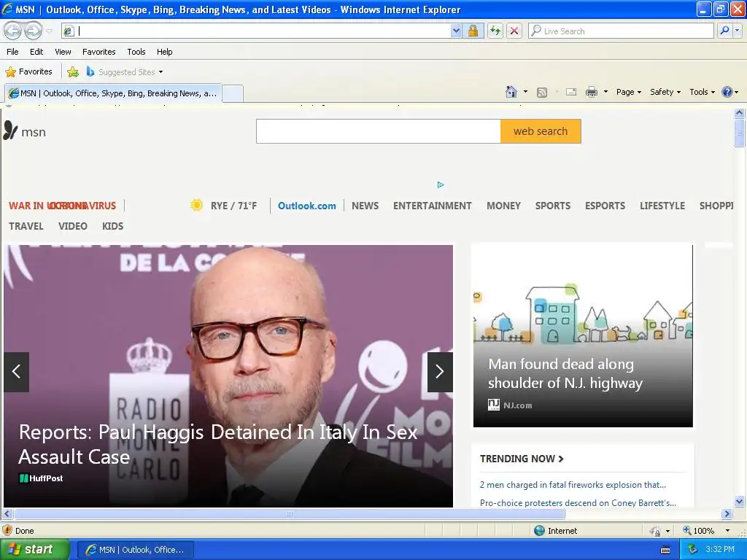Open the Safety command bar menu

[x=665, y=92]
